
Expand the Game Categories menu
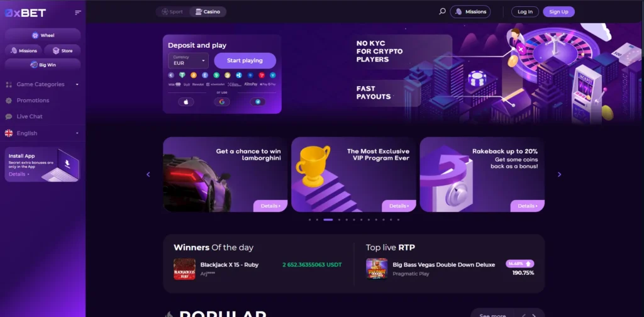(x=43, y=84)
